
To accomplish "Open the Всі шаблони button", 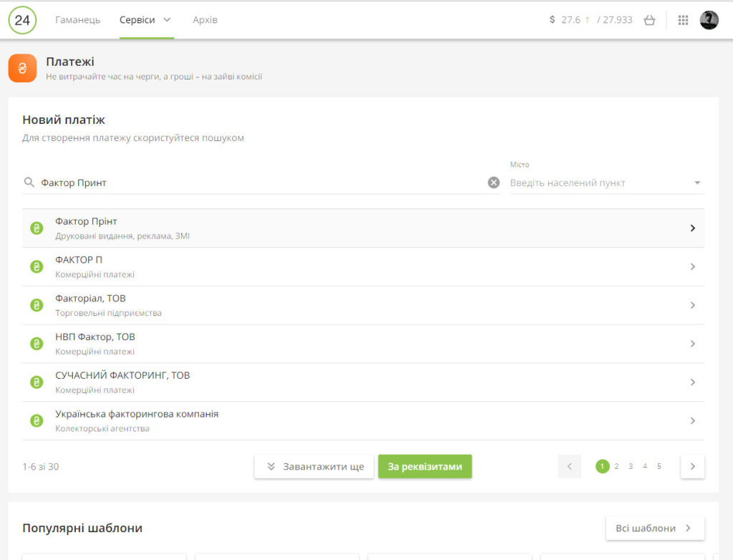I will pyautogui.click(x=654, y=528).
